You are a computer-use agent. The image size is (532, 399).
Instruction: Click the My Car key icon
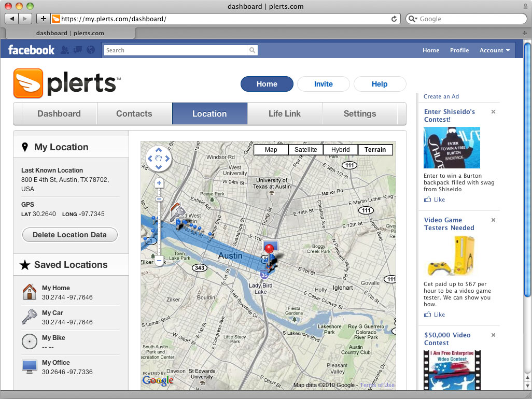coord(29,317)
